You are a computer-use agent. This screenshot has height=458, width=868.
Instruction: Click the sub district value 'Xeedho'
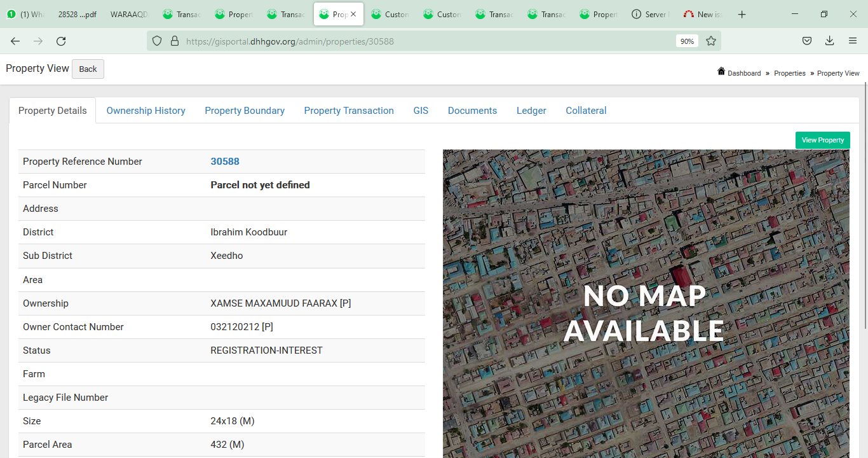pyautogui.click(x=226, y=256)
